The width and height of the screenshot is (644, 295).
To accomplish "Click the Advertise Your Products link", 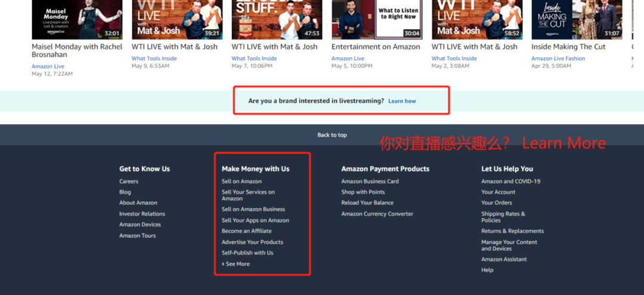I will click(x=252, y=242).
